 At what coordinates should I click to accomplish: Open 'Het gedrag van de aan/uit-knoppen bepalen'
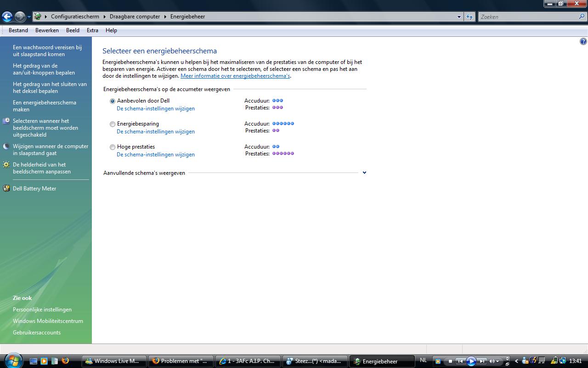click(x=44, y=69)
